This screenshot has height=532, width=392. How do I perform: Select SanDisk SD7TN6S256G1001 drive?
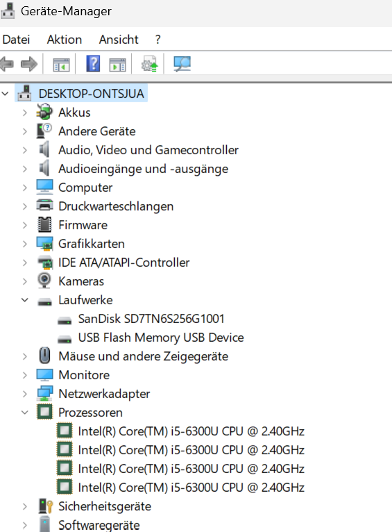click(151, 319)
